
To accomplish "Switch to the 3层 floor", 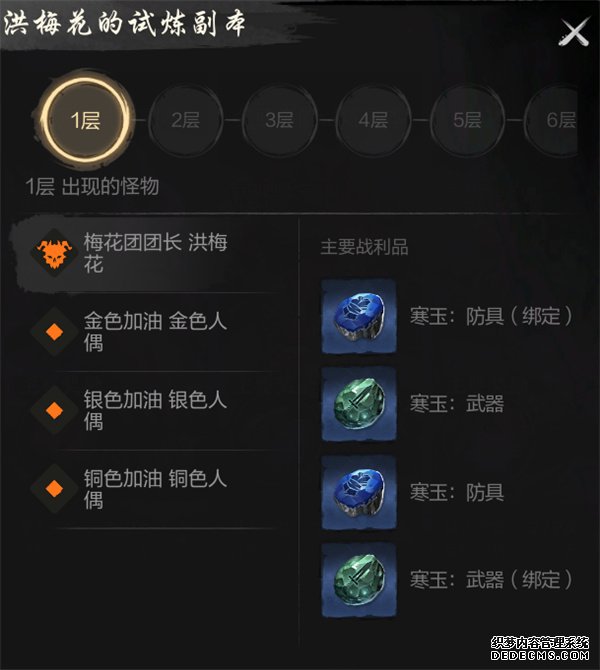I will (x=279, y=120).
